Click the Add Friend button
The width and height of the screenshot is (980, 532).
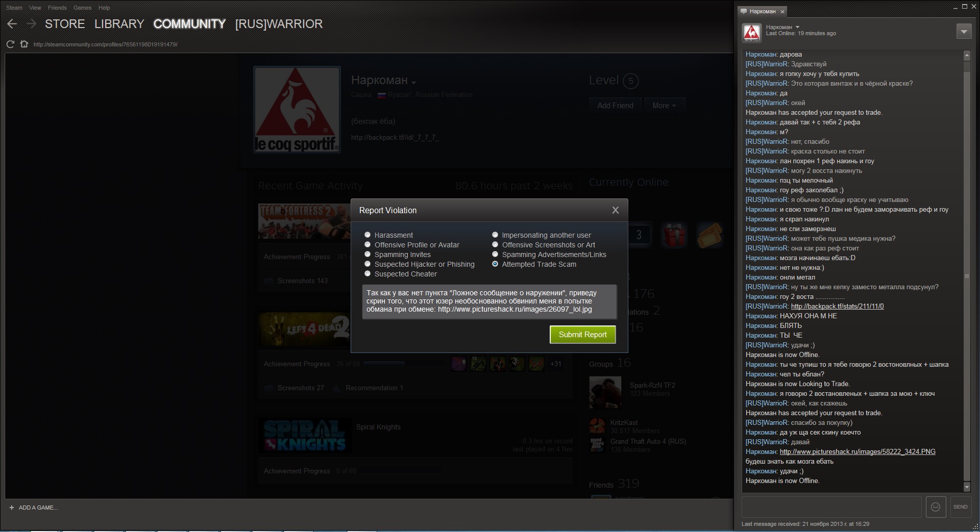(x=615, y=106)
